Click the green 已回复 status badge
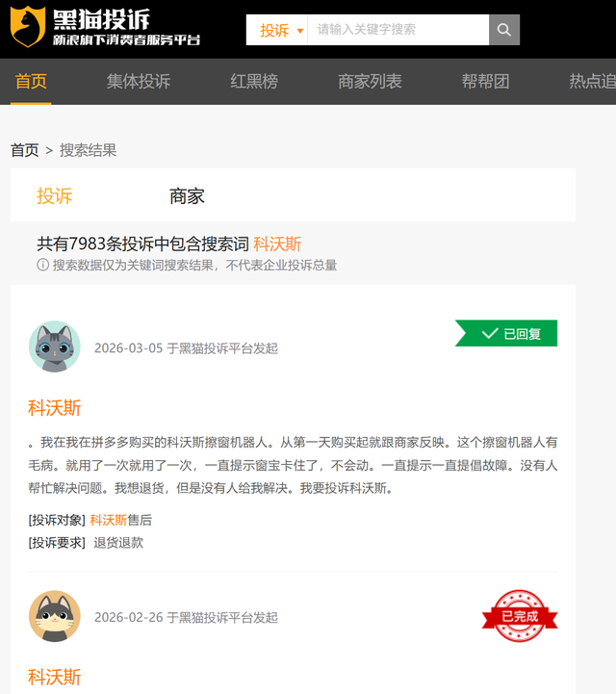 click(x=507, y=333)
